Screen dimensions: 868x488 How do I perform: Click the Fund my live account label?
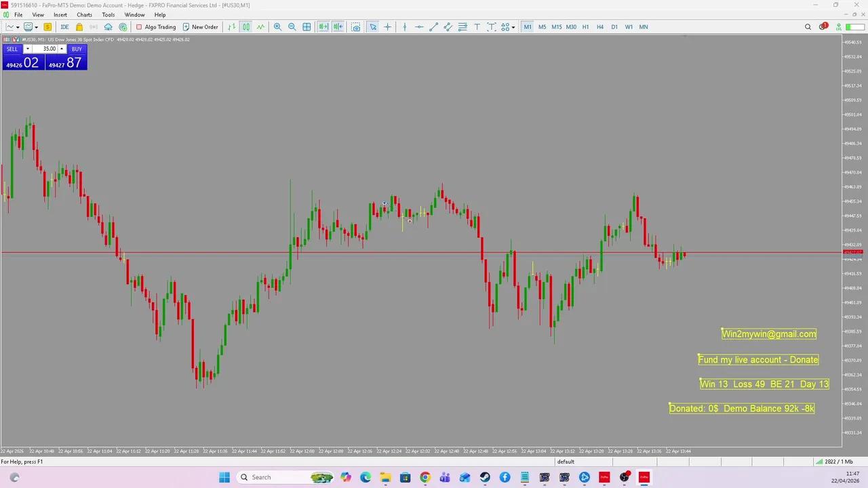pyautogui.click(x=758, y=359)
